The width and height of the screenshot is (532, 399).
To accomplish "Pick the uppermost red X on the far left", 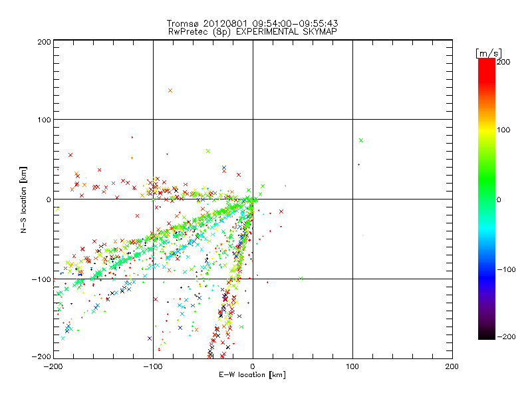I will click(70, 155).
